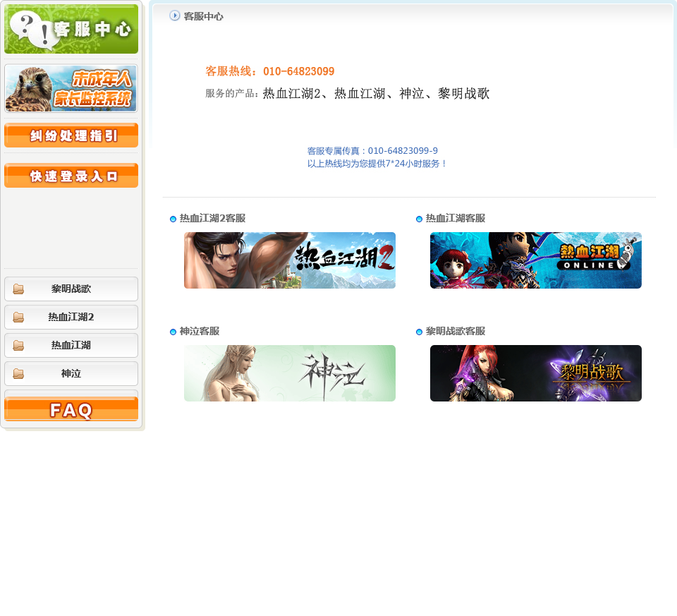
Task: Click the folder icon next to 黎明战歌
Action: pyautogui.click(x=18, y=289)
